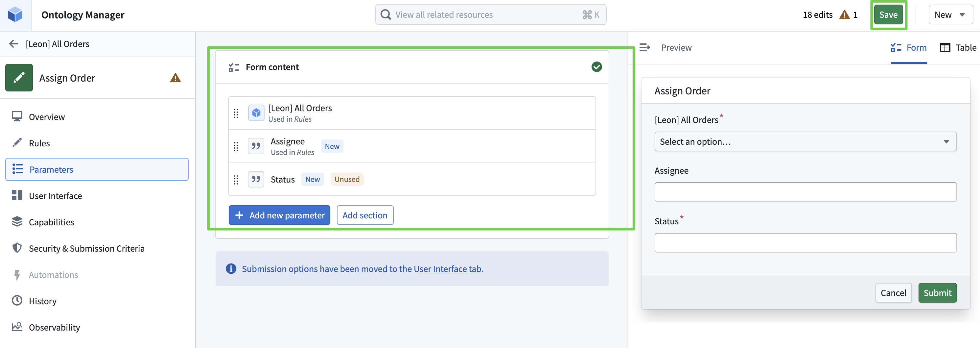980x348 pixels.
Task: Click the edits warning icon in header
Action: [844, 15]
